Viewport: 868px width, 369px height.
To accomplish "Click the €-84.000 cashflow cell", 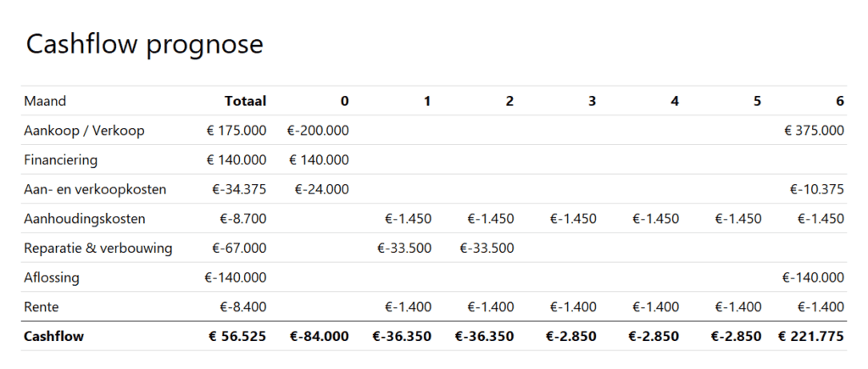I will coord(319,337).
